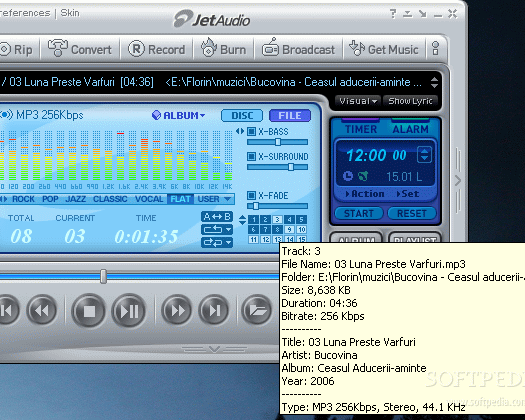This screenshot has height=420, width=525.
Task: Click the track number page arrows
Action: tap(242, 220)
